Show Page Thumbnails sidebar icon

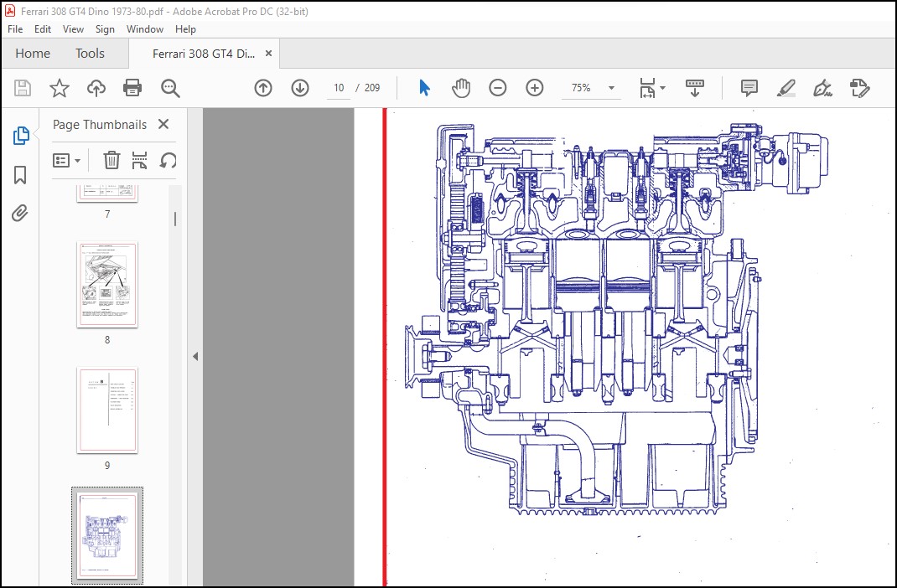(21, 136)
